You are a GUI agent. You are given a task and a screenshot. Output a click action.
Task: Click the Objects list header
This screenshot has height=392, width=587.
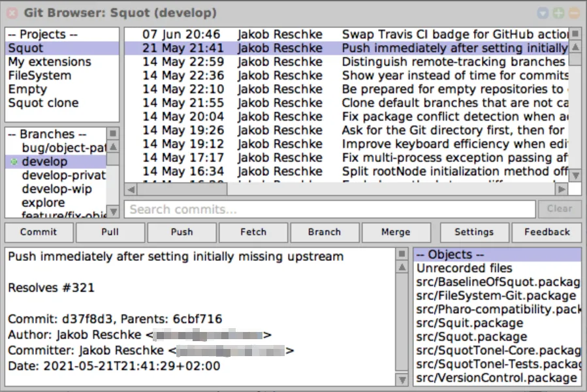pos(498,255)
